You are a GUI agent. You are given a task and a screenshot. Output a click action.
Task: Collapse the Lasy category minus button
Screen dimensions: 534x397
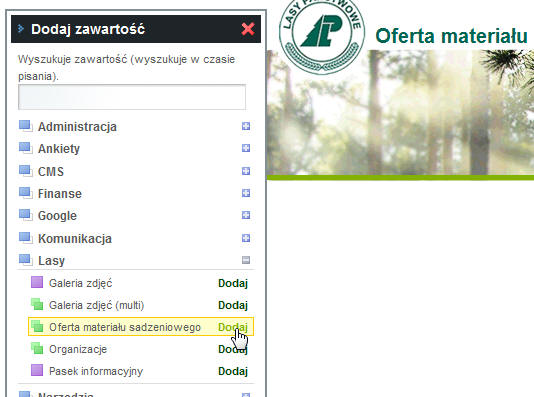tap(246, 260)
